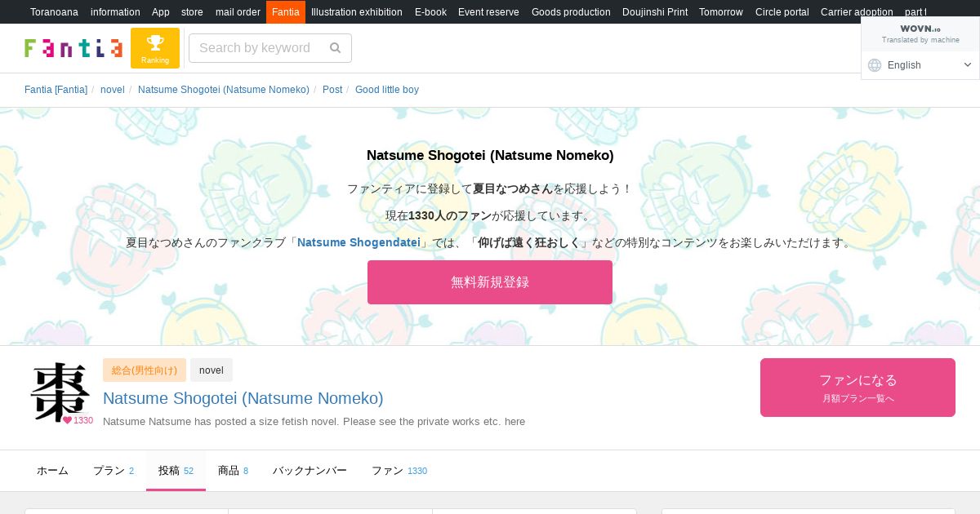The image size is (980, 514).
Task: Expand the English language dropdown
Action: tap(920, 65)
